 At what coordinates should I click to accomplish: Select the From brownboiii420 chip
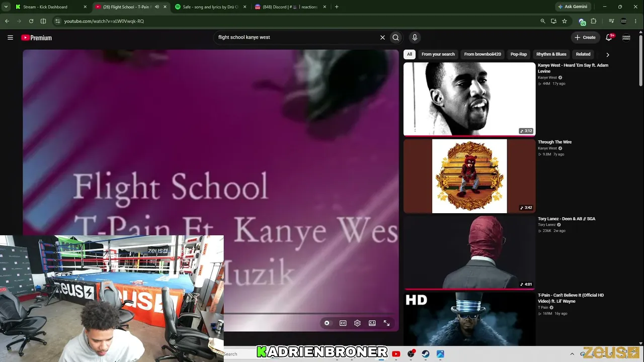tap(482, 54)
